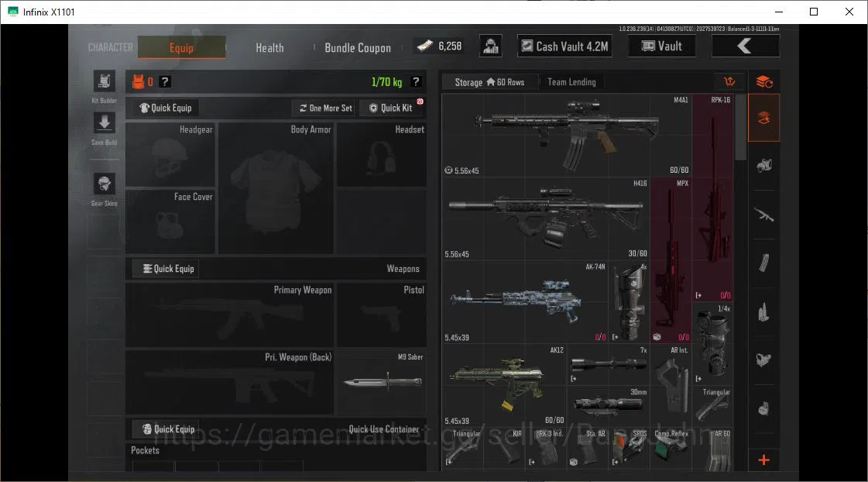Click the storage panel scrollbar
This screenshot has height=482, width=868.
tap(740, 127)
